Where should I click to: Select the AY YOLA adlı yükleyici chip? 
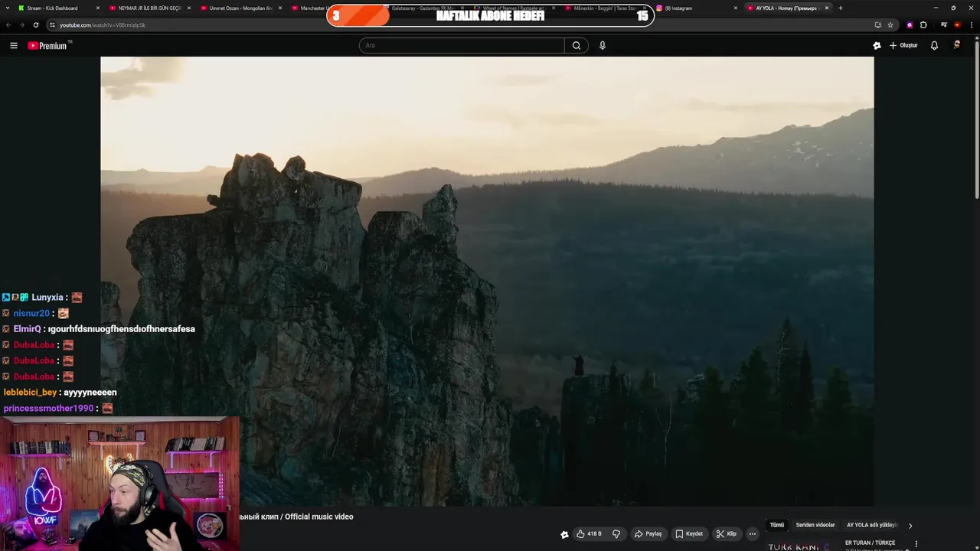click(872, 525)
